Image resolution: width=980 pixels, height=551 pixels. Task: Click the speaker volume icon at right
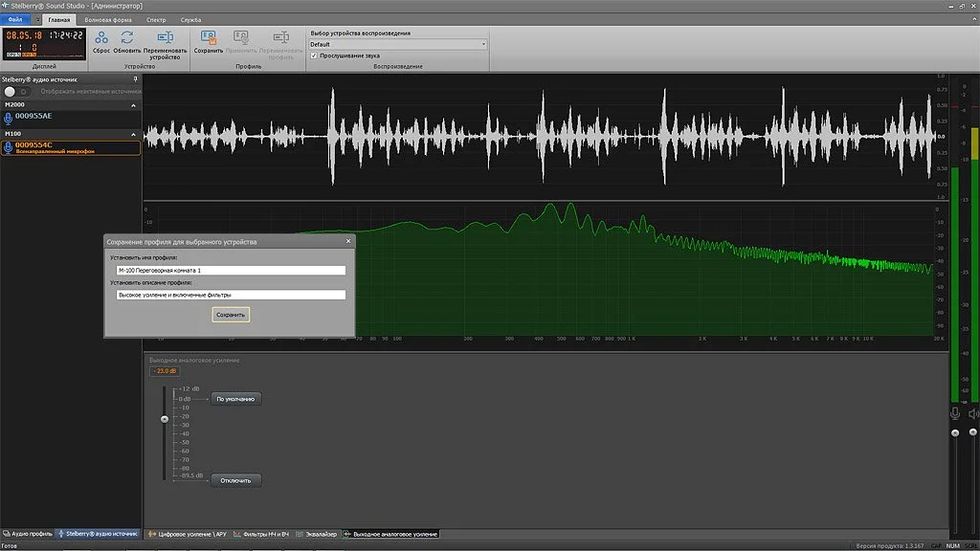[x=973, y=413]
